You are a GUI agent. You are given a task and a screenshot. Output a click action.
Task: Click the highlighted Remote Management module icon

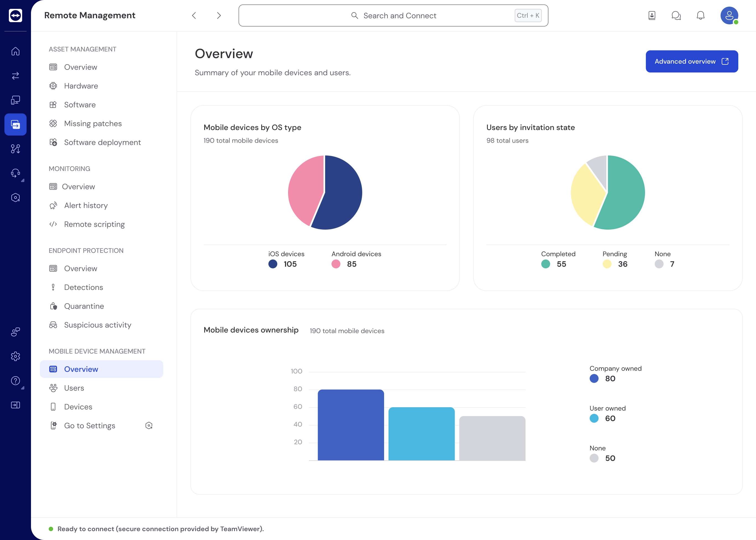pyautogui.click(x=15, y=124)
